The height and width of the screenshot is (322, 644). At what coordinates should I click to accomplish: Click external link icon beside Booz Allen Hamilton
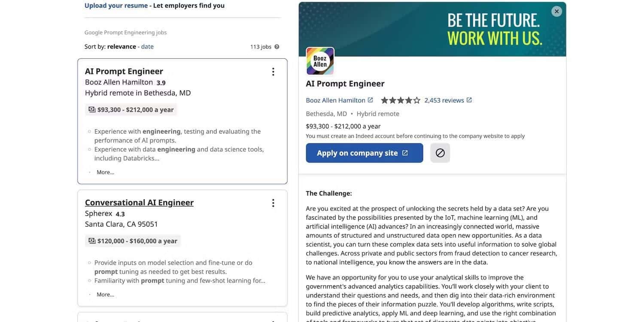coord(371,100)
